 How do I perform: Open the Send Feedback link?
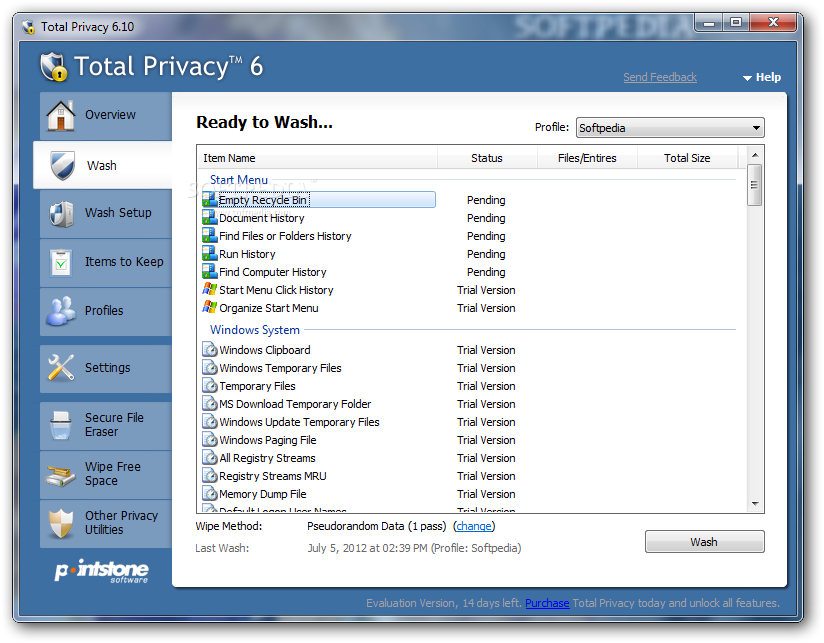coord(659,78)
